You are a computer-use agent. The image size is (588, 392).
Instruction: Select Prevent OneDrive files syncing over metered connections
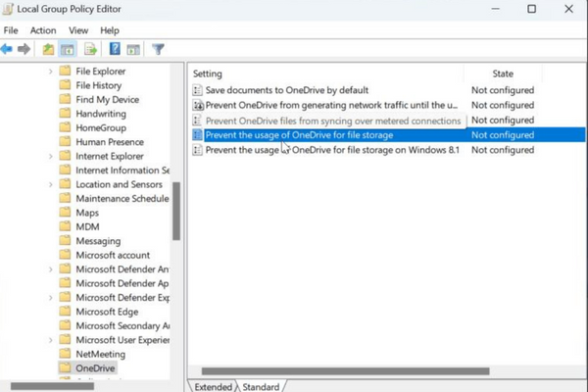pos(333,121)
